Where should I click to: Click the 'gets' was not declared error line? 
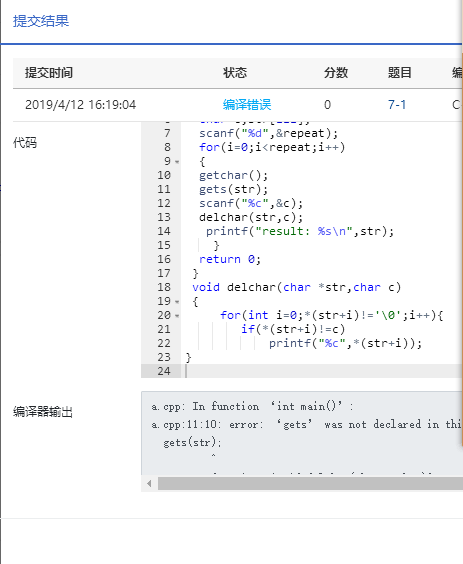(307, 424)
